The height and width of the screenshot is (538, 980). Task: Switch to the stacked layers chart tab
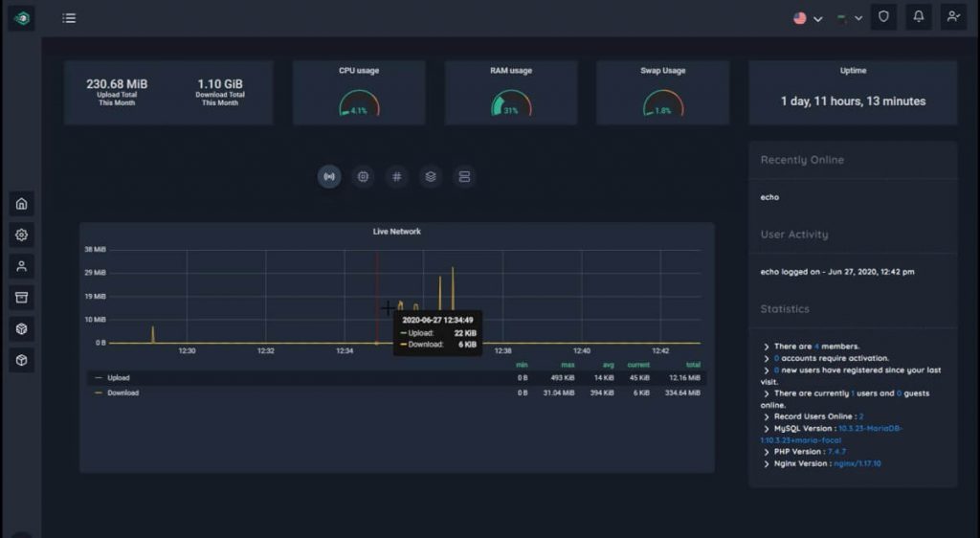click(x=431, y=177)
